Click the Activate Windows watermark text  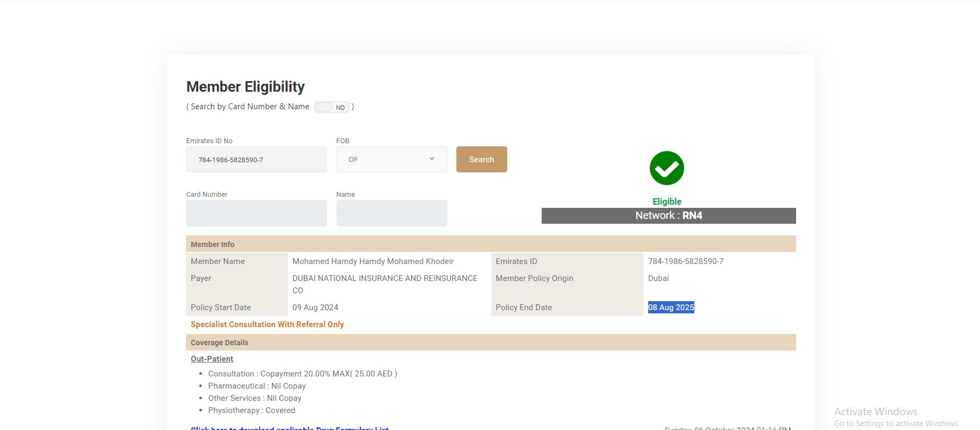(876, 411)
